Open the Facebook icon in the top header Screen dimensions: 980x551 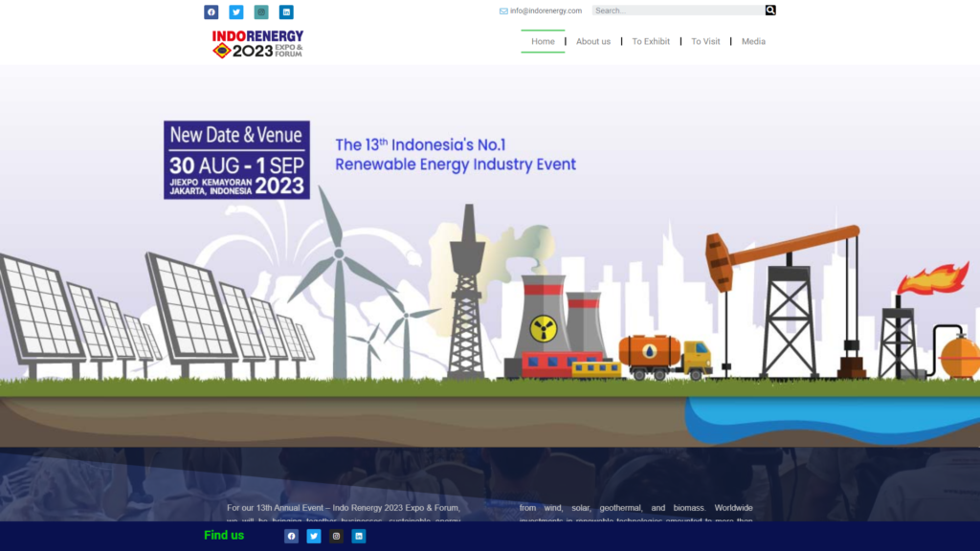[212, 11]
